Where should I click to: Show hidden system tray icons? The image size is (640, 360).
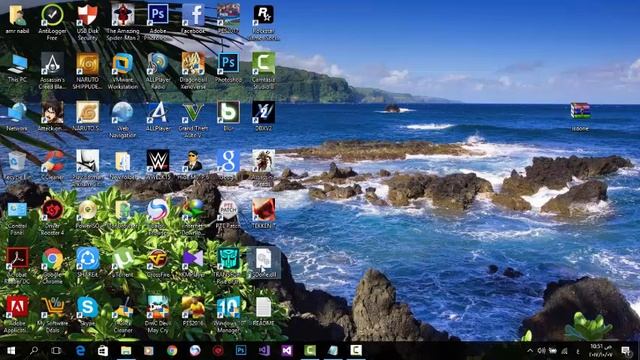click(x=530, y=351)
